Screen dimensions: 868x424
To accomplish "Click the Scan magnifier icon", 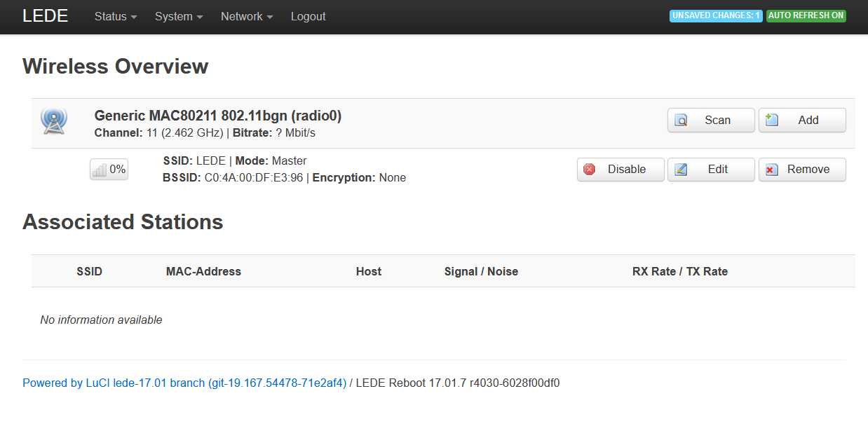I will click(681, 121).
